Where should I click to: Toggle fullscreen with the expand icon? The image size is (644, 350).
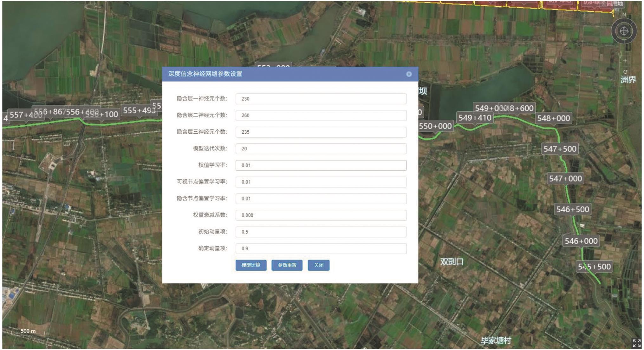[636, 343]
